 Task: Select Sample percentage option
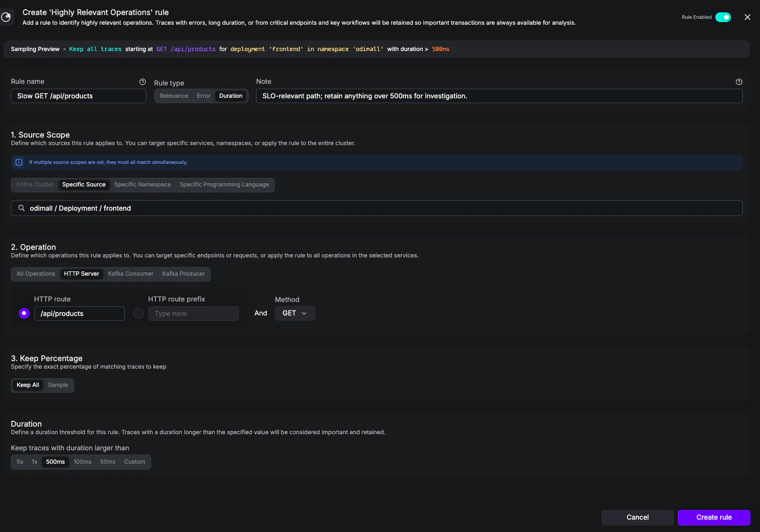click(58, 385)
